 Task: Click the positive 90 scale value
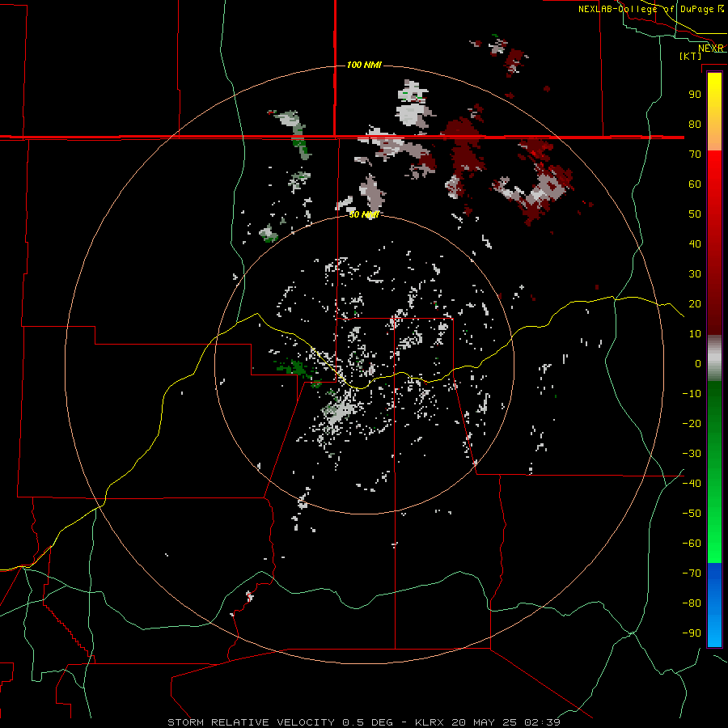click(x=695, y=95)
